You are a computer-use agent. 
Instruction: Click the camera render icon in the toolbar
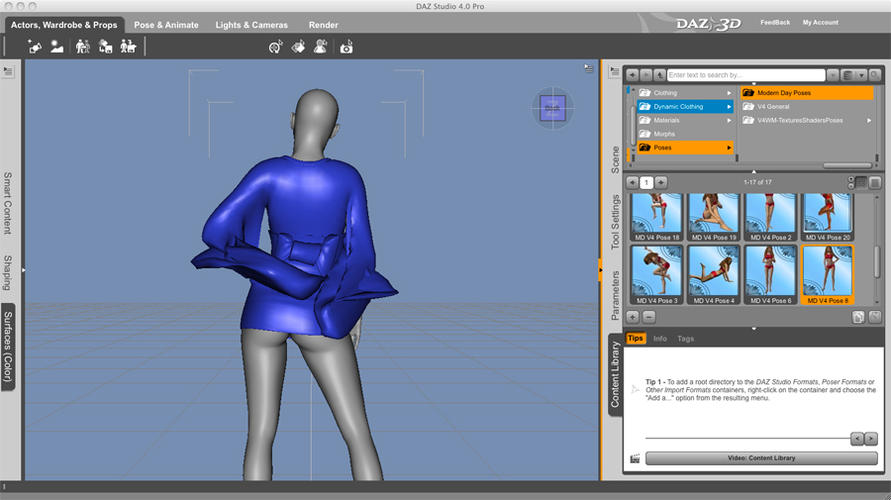coord(346,47)
